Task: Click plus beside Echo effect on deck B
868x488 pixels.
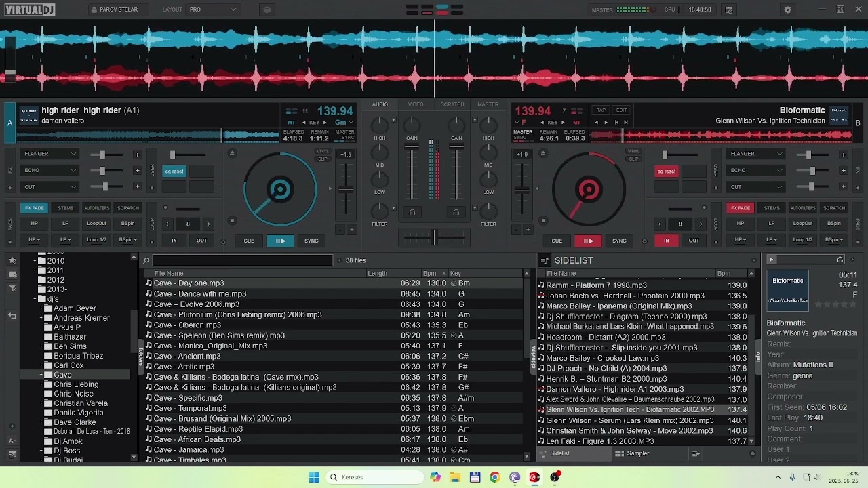Action: [x=843, y=171]
